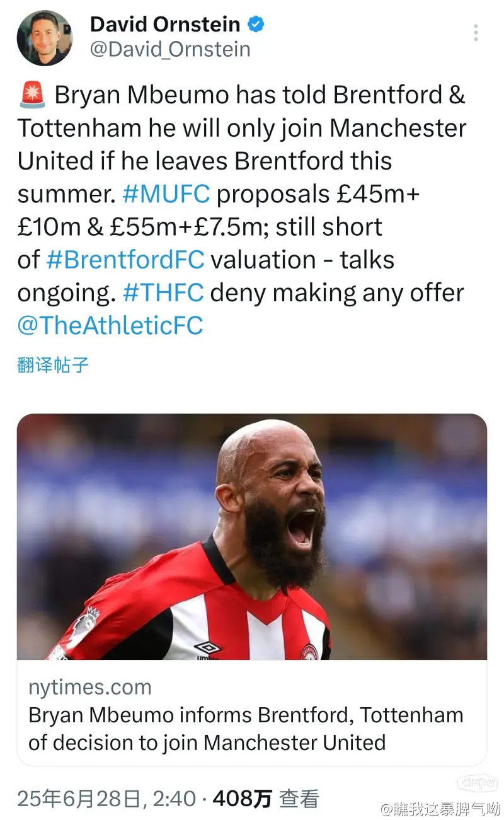Open the Brentford player article image
504x820 pixels.
[252, 536]
